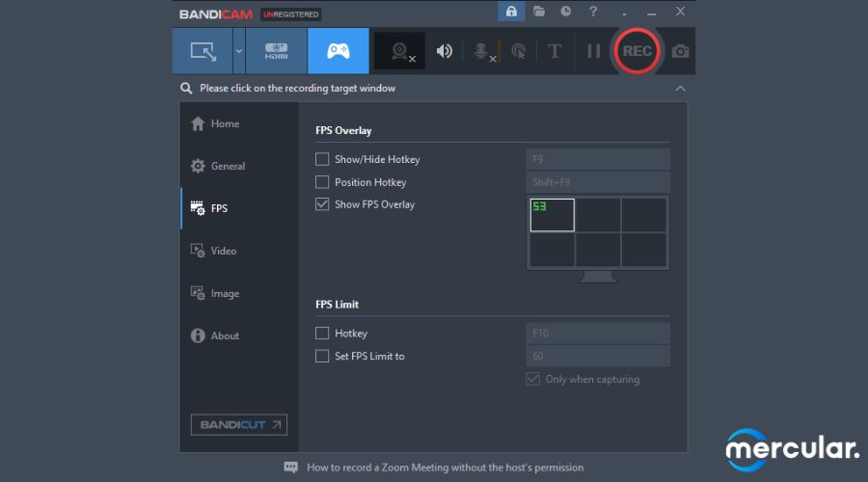868x482 pixels.
Task: Click the UNREGISTERED badge
Action: [291, 14]
